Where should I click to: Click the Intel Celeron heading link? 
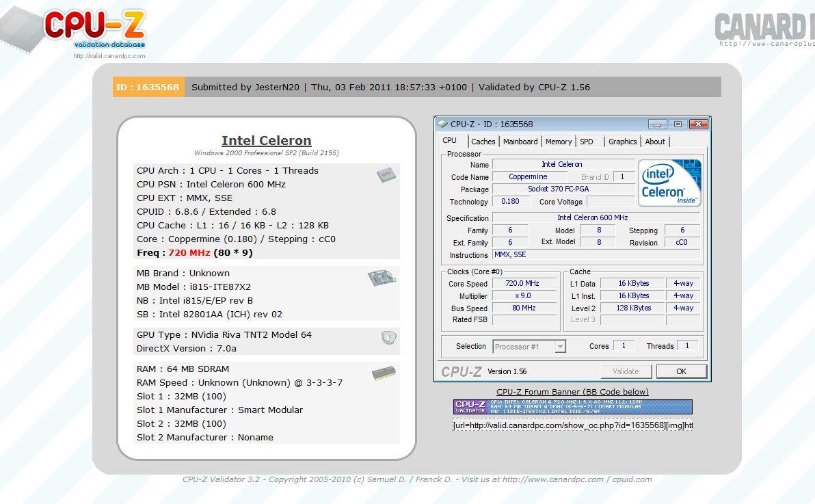(266, 140)
